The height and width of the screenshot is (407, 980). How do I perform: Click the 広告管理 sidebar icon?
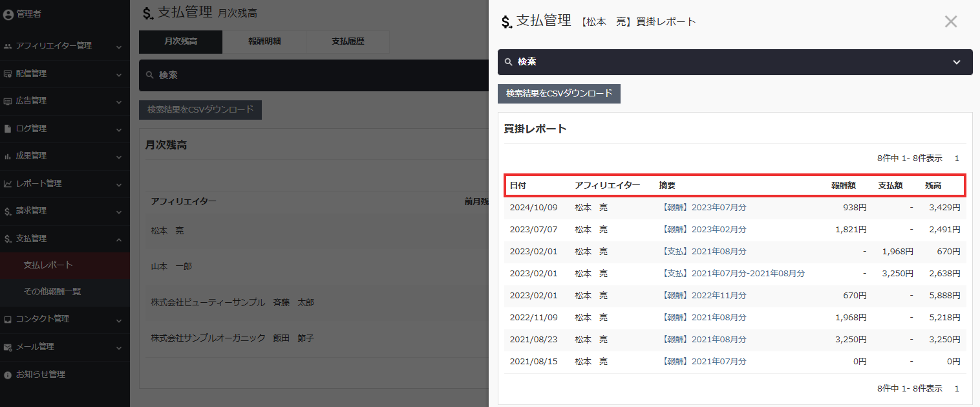coord(8,102)
